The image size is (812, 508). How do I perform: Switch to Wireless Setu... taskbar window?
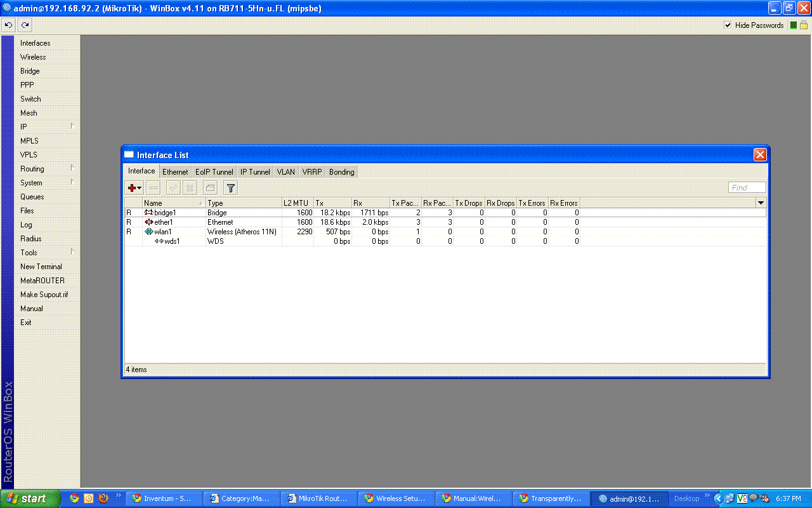pos(396,498)
